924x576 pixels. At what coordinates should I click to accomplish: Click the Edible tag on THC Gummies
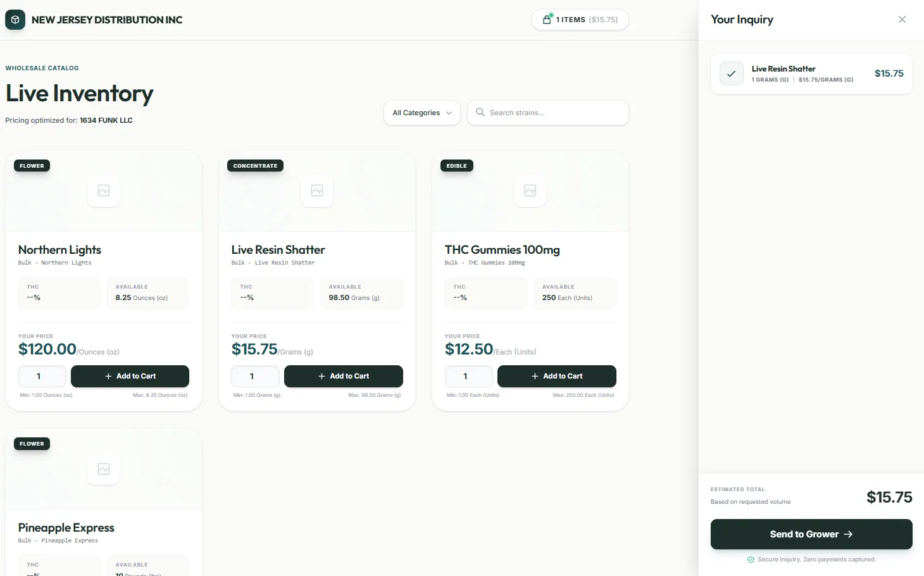(x=456, y=166)
